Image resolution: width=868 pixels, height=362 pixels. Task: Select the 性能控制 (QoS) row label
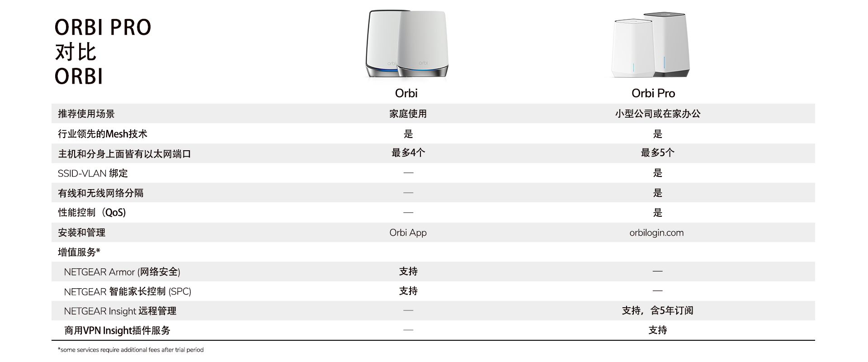(92, 213)
